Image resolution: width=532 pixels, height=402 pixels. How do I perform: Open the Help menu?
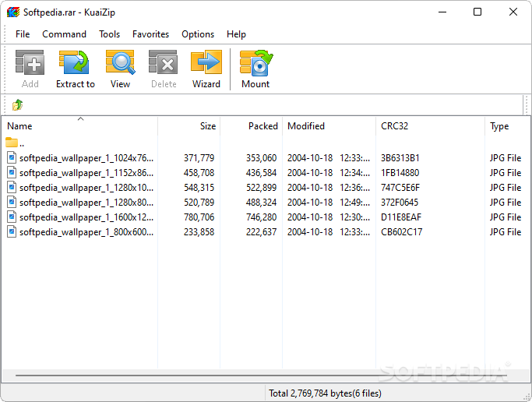point(236,34)
